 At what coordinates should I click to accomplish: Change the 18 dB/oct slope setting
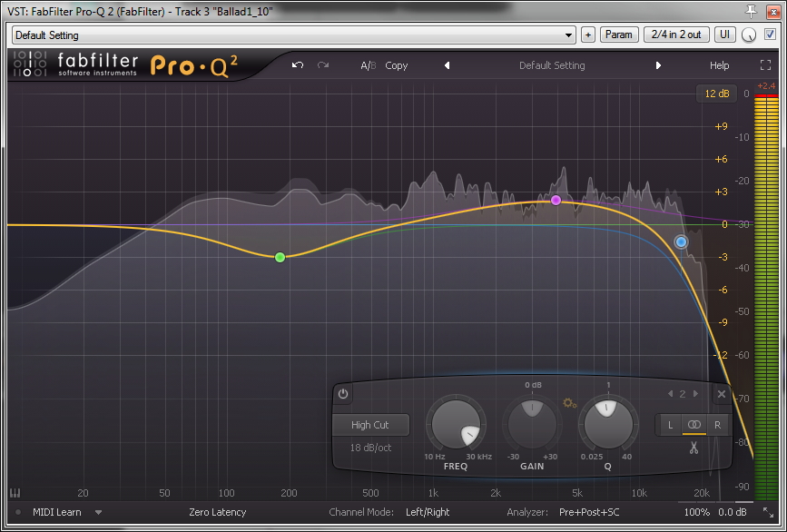click(370, 448)
